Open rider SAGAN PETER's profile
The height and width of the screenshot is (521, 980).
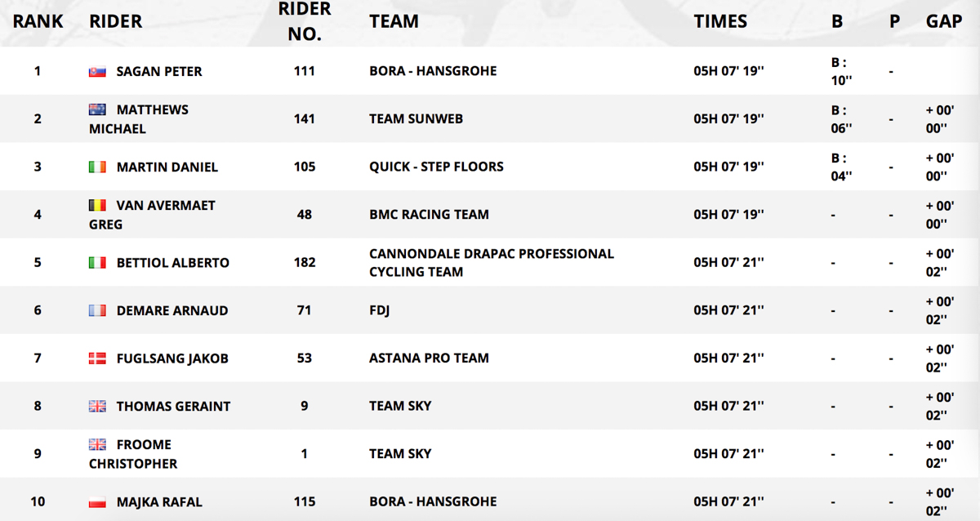point(159,72)
